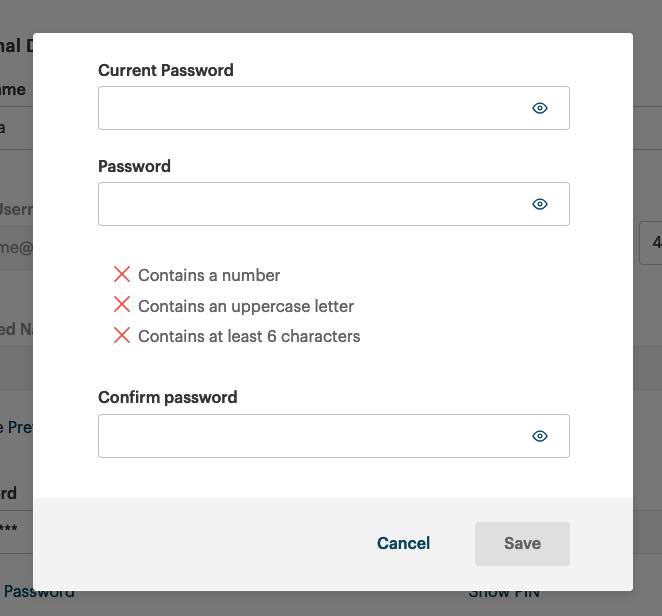This screenshot has width=662, height=616.
Task: Click the 'Confirm password' field label
Action: [168, 397]
